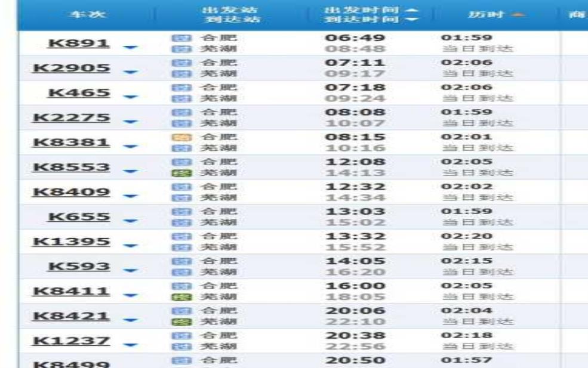
Task: Sort by 出发时间 in the column header
Action: click(x=371, y=11)
